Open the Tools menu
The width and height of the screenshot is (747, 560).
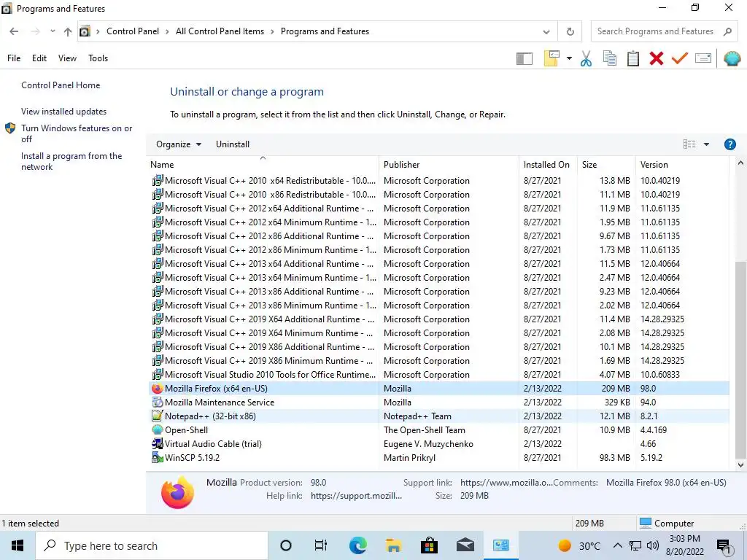[98, 58]
